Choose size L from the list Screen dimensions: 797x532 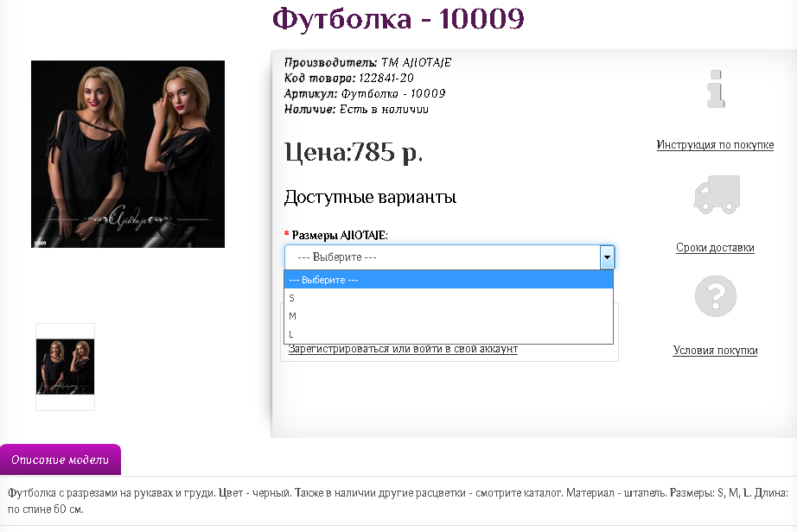[449, 334]
